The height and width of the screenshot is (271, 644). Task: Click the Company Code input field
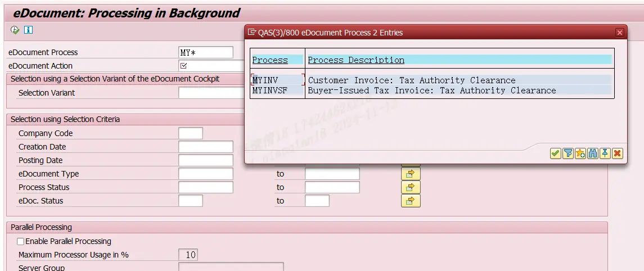190,133
